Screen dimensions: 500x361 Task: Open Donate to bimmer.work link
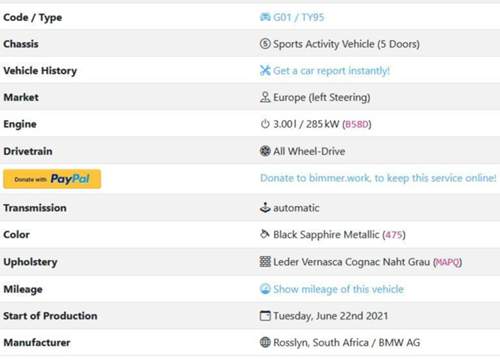click(x=378, y=178)
